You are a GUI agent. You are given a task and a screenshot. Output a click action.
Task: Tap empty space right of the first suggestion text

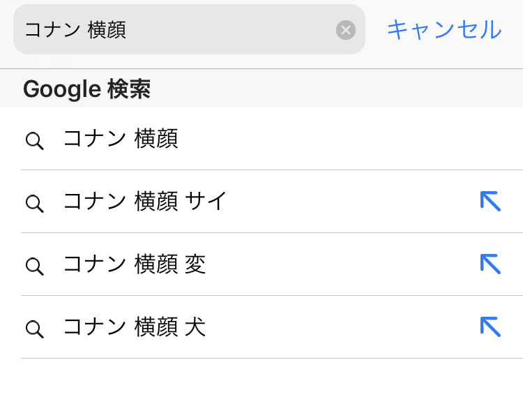click(349, 139)
